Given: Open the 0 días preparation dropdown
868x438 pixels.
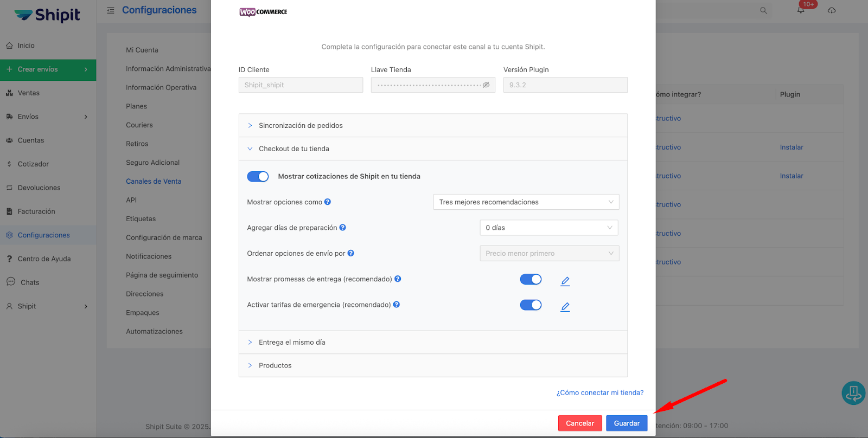Looking at the screenshot, I should coord(548,228).
